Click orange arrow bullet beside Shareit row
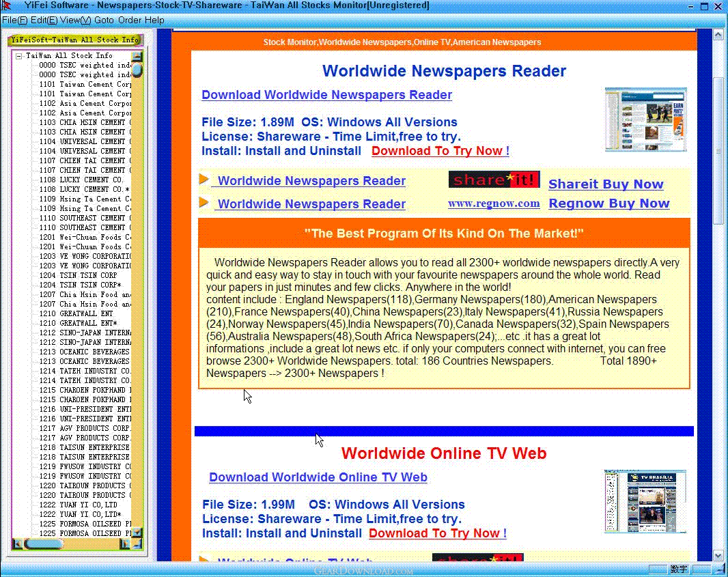 click(204, 180)
